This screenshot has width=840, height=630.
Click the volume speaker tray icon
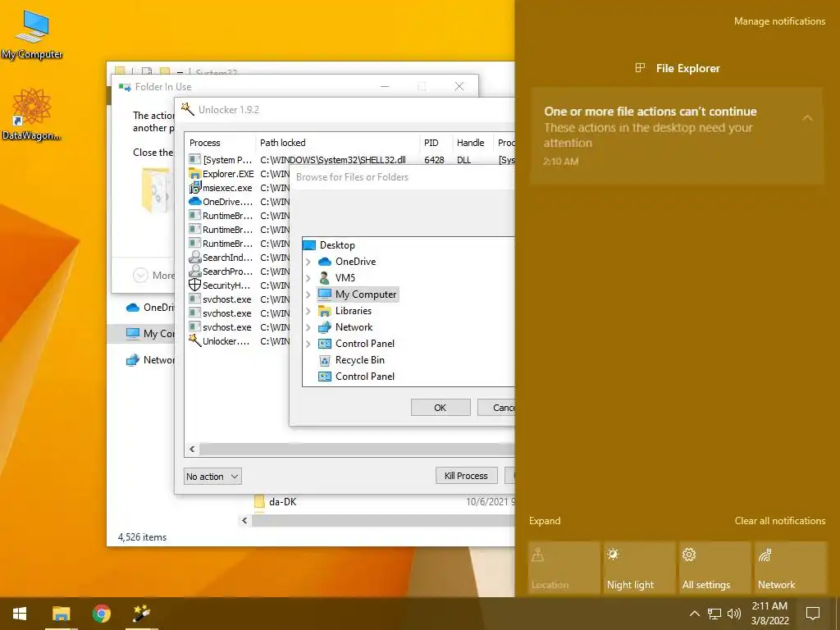click(734, 614)
